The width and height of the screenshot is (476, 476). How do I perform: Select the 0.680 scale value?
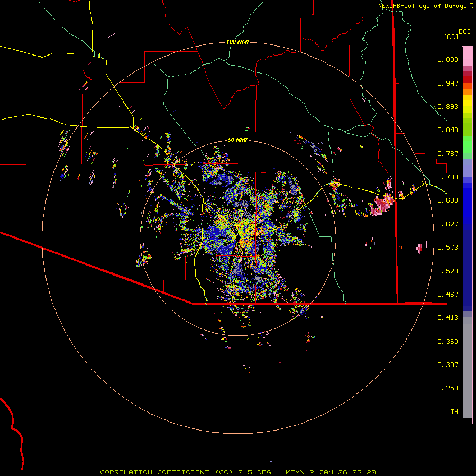click(448, 200)
